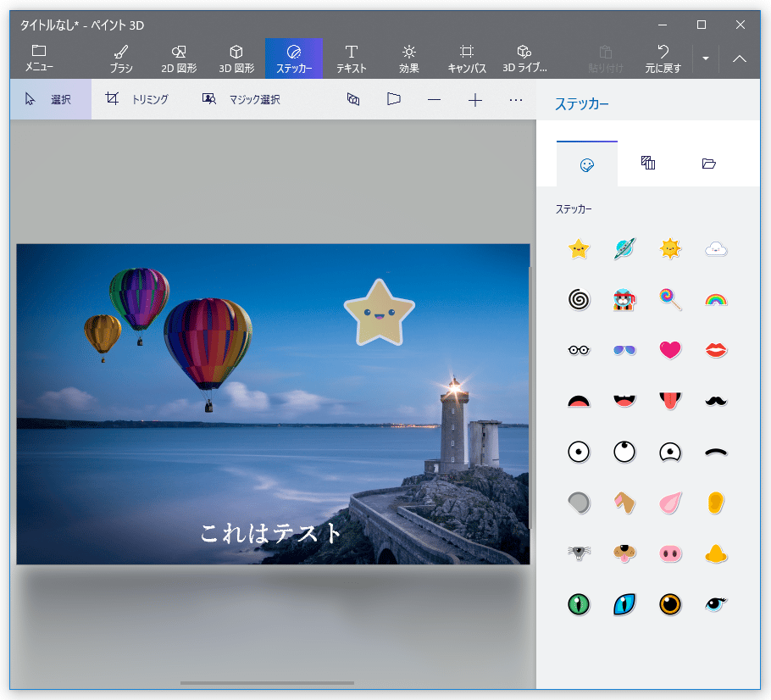Pick the pink pig ear sticker
This screenshot has width=771, height=700.
tap(670, 503)
